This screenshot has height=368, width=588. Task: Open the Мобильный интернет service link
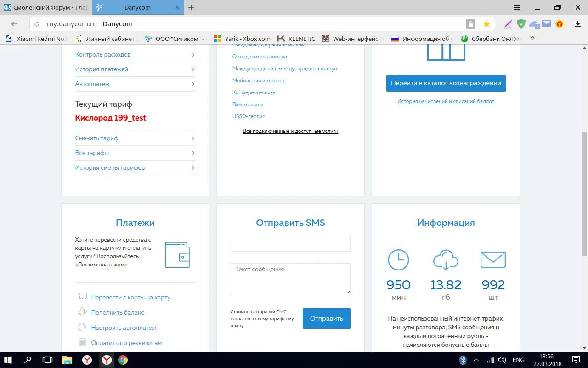click(259, 80)
